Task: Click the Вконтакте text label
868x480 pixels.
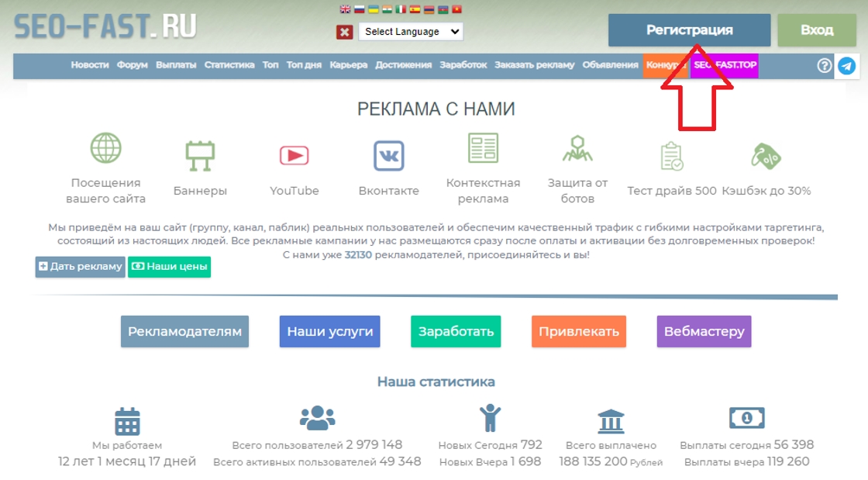Action: click(388, 191)
